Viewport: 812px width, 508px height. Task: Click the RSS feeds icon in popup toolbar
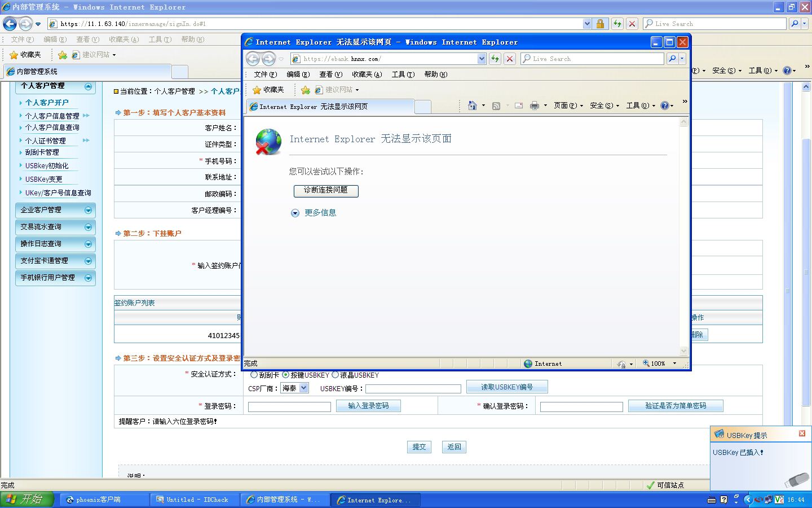496,106
